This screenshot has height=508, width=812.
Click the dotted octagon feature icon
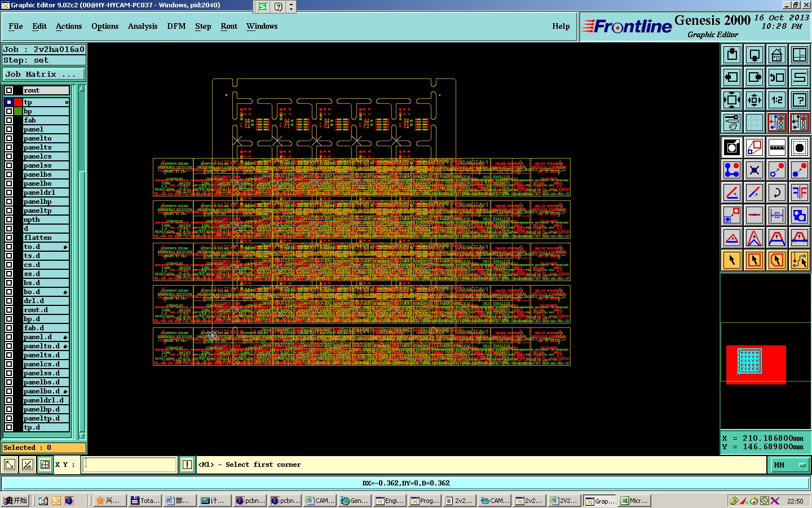tap(800, 147)
